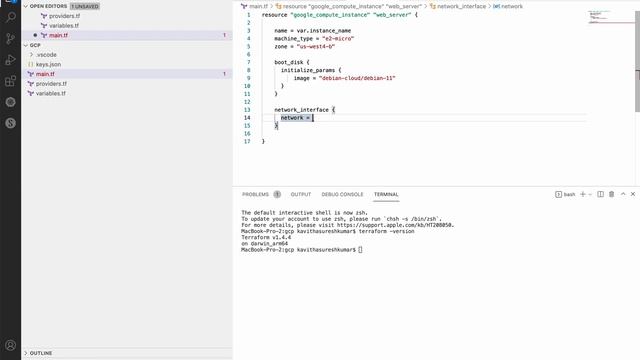The width and height of the screenshot is (640, 360).
Task: Click the split terminal icon
Action: [600, 194]
